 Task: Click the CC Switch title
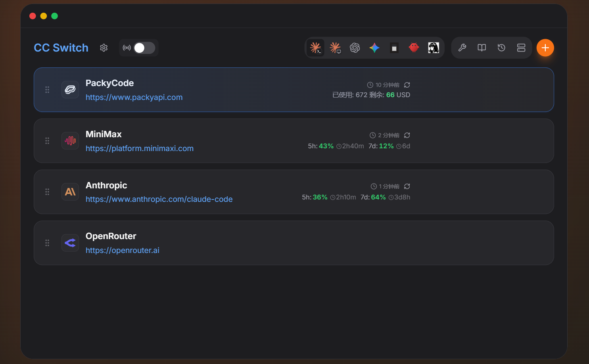(x=61, y=48)
